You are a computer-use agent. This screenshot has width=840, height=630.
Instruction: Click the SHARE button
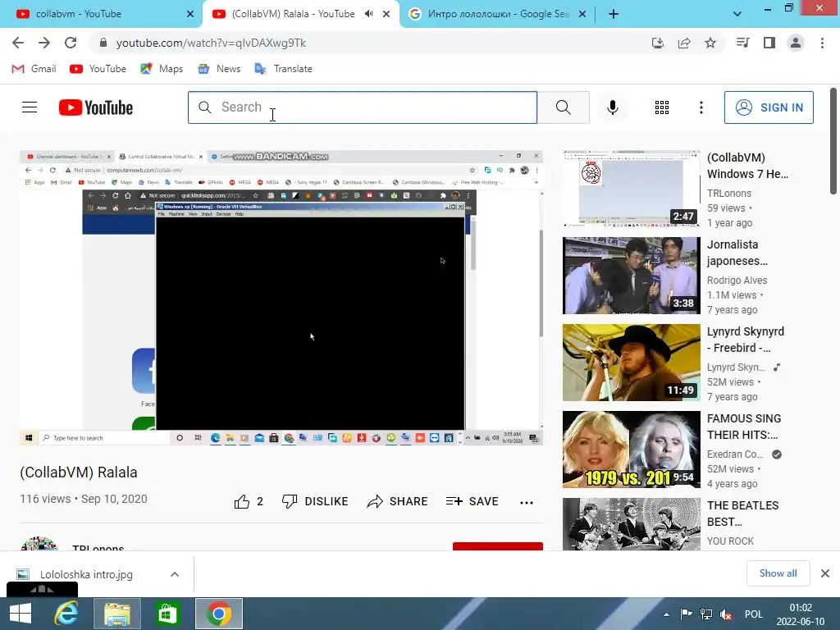click(x=398, y=501)
